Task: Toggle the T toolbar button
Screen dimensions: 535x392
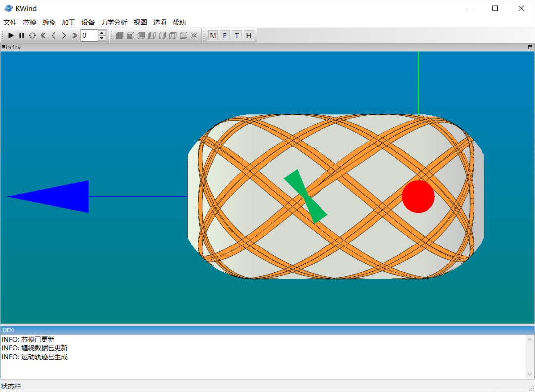Action: tap(237, 35)
